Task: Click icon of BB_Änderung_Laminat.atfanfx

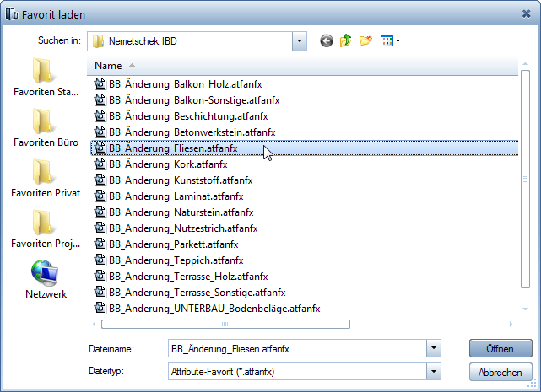Action: 100,196
